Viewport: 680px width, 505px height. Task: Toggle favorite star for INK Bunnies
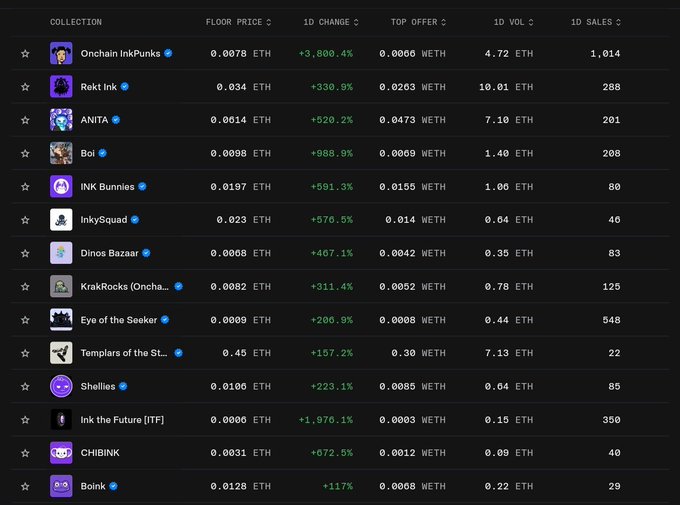[25, 187]
